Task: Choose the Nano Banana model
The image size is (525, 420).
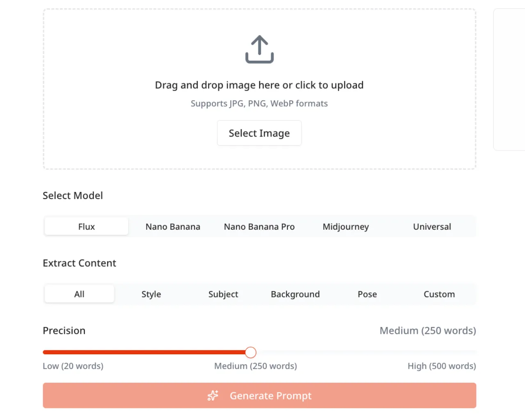Action: (173, 226)
